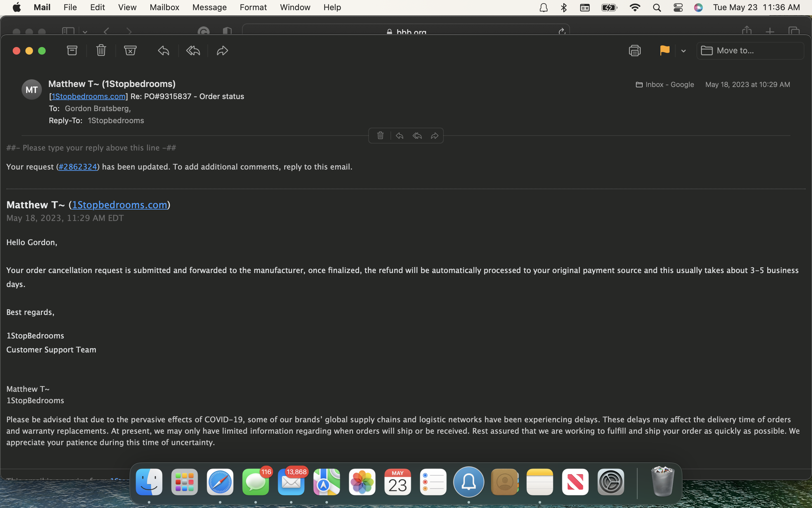Open the File menu
Viewport: 812px width, 508px height.
tap(70, 7)
